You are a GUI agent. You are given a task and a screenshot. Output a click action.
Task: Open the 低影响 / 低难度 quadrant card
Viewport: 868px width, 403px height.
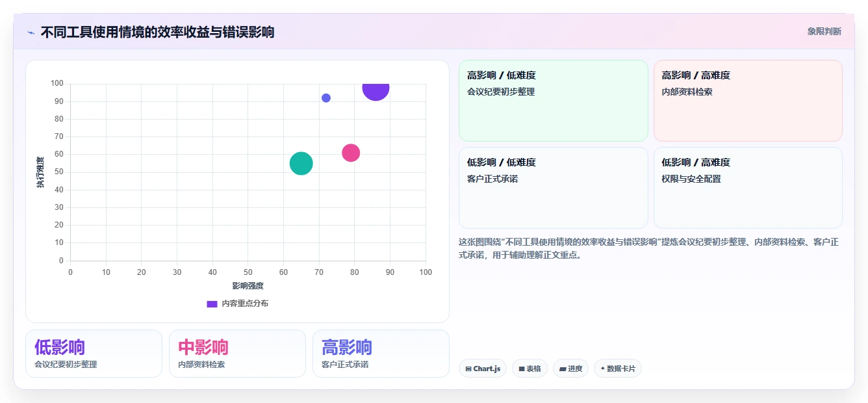point(554,188)
